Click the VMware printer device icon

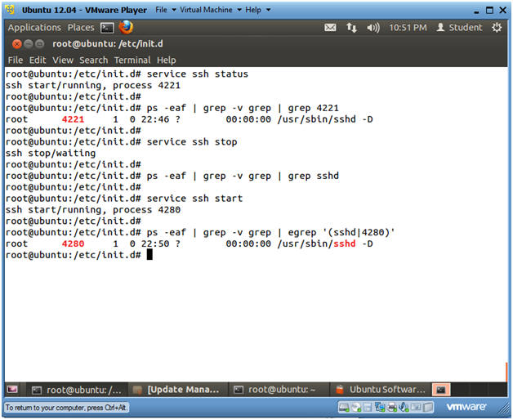391,408
